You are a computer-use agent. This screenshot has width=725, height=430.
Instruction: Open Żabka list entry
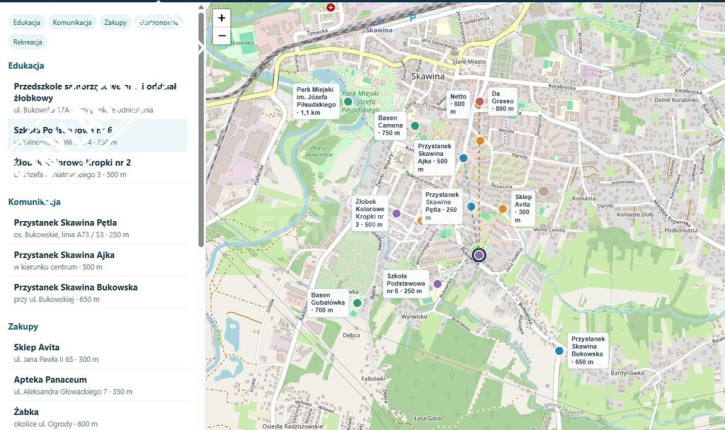coord(98,416)
